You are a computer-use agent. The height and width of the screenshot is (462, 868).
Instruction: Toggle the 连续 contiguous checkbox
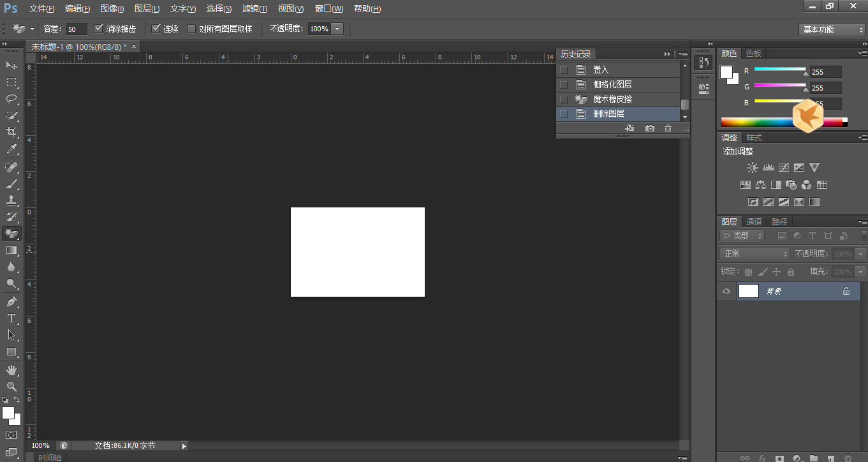coord(156,29)
